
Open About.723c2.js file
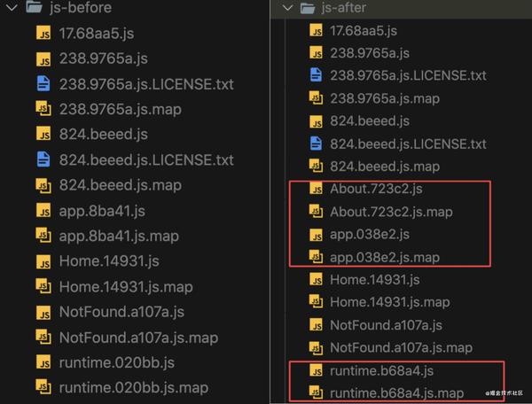click(x=377, y=189)
